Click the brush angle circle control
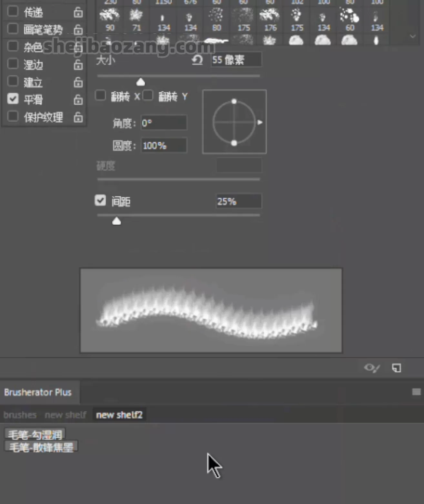Image resolution: width=424 pixels, height=504 pixels. 234,122
